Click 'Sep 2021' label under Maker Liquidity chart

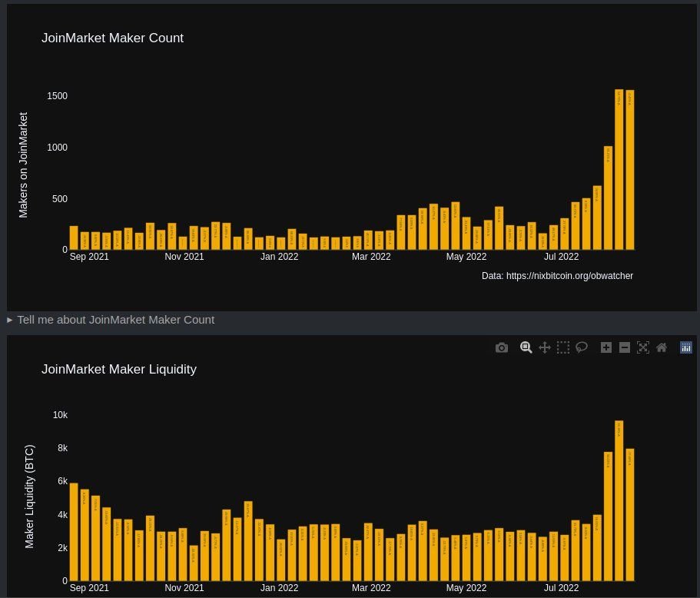coord(89,588)
